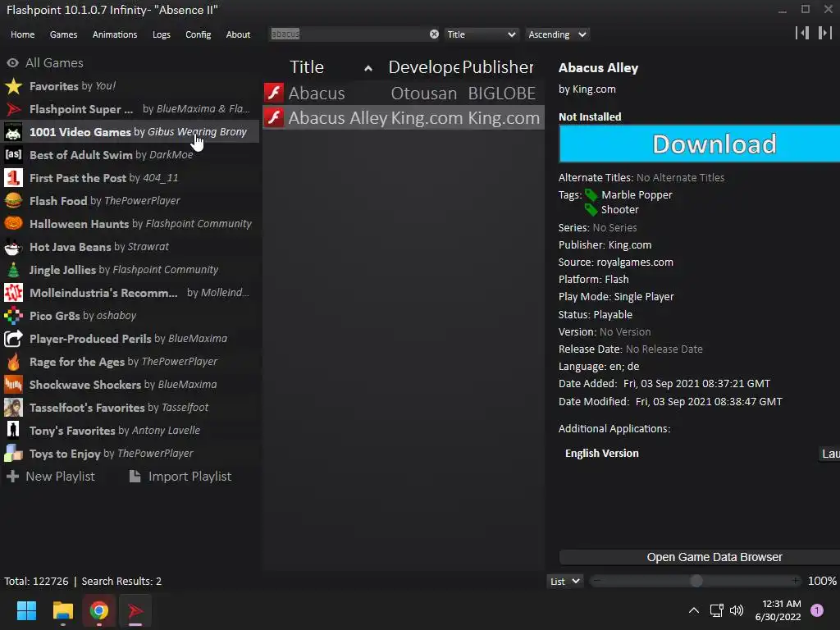The height and width of the screenshot is (630, 840).
Task: Click the Developer column header
Action: pyautogui.click(x=424, y=67)
